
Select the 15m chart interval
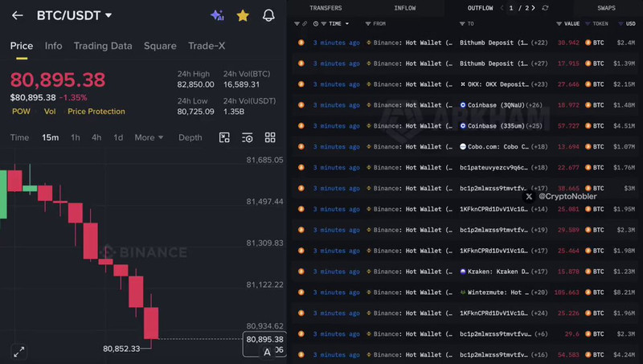tap(51, 137)
